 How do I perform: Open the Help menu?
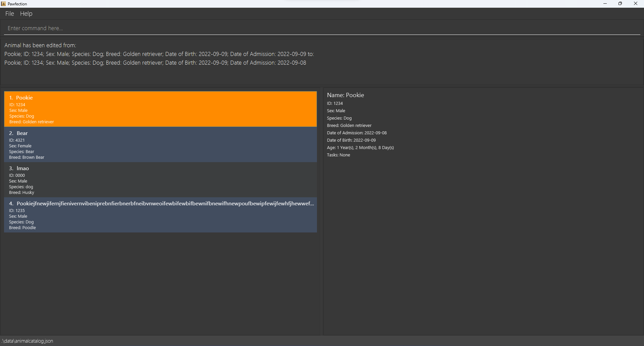[x=26, y=14]
